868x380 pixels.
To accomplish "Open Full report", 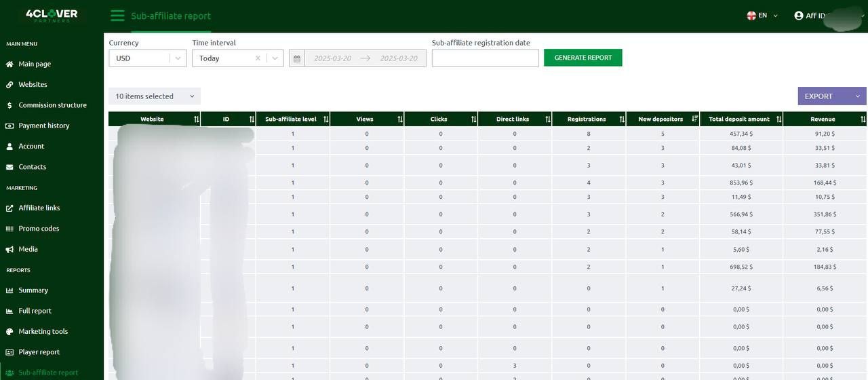I will (35, 311).
